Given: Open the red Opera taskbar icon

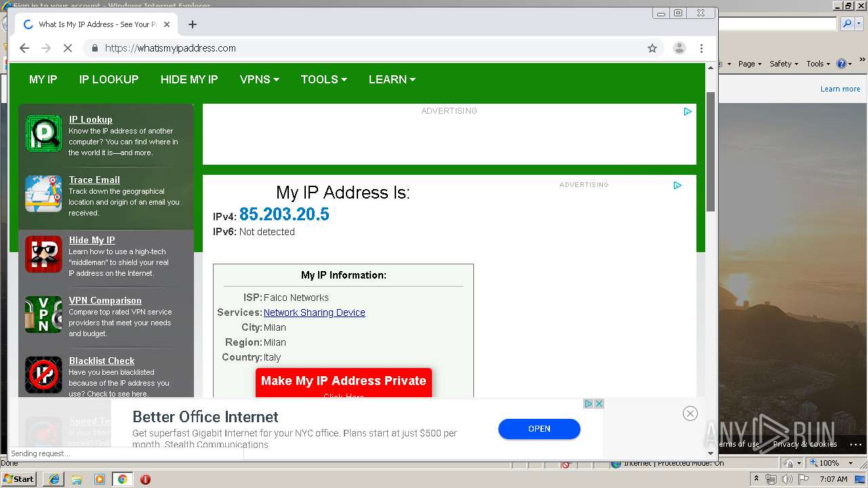Looking at the screenshot, I should click(x=145, y=479).
